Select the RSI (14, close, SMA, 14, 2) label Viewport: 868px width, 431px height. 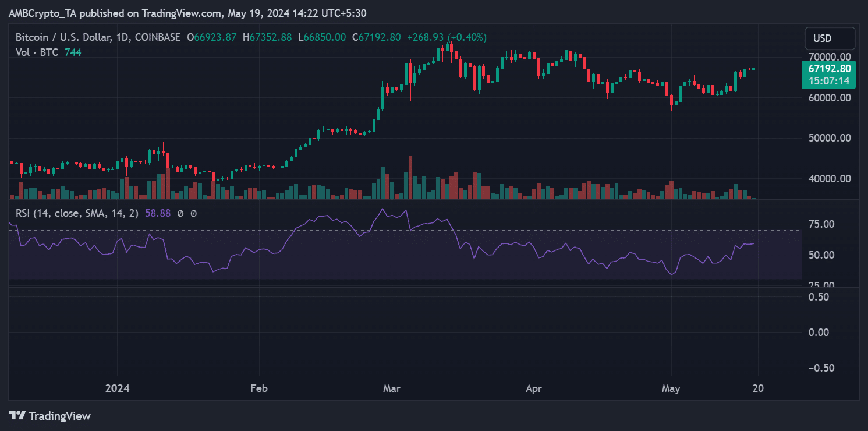click(77, 213)
